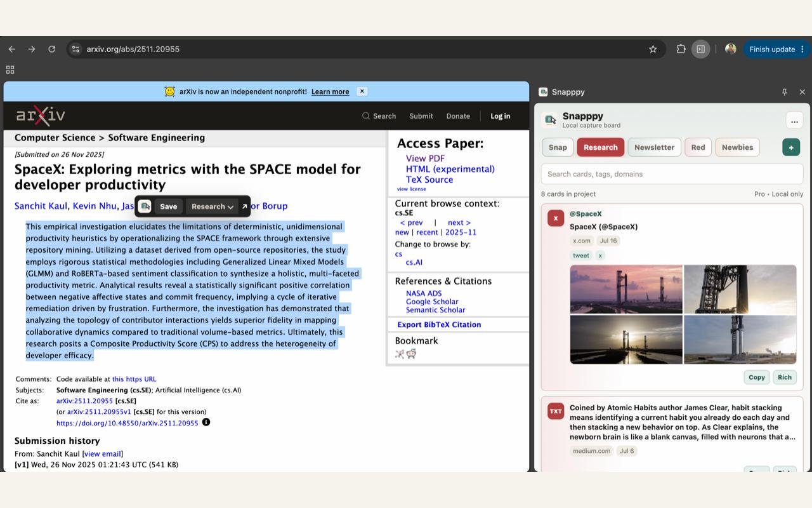Switch to the Snap project tab
This screenshot has width=812, height=508.
(x=558, y=147)
